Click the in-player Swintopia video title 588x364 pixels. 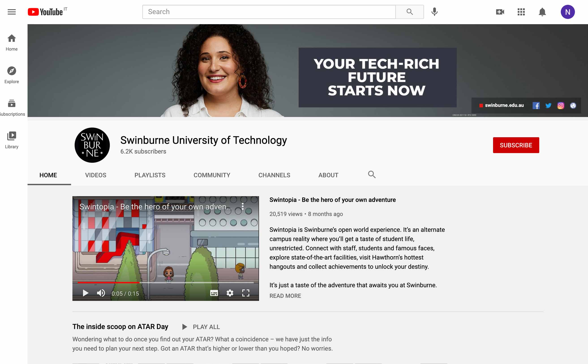(x=155, y=207)
